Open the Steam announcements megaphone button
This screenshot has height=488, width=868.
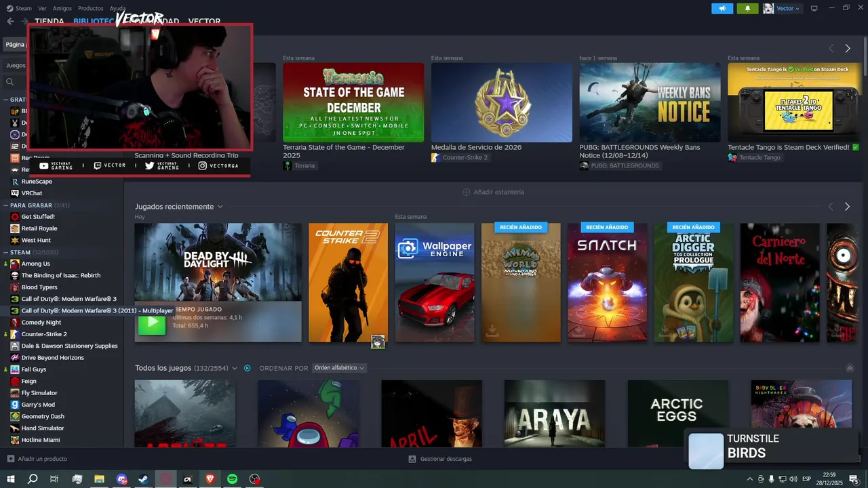pyautogui.click(x=722, y=8)
